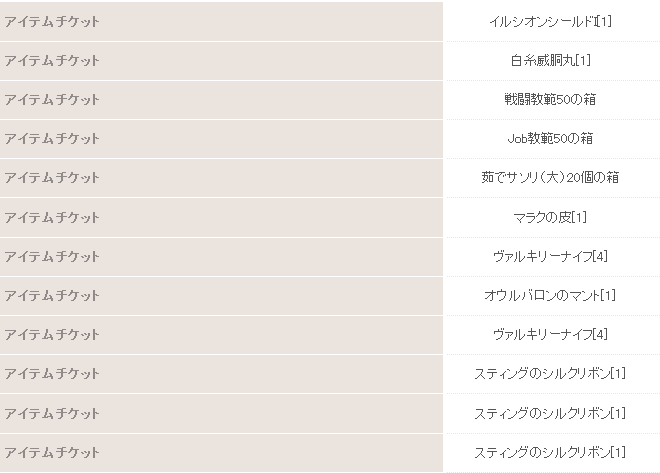
Task: Select the 白糸威胴丸[1] item entry
Action: (550, 60)
